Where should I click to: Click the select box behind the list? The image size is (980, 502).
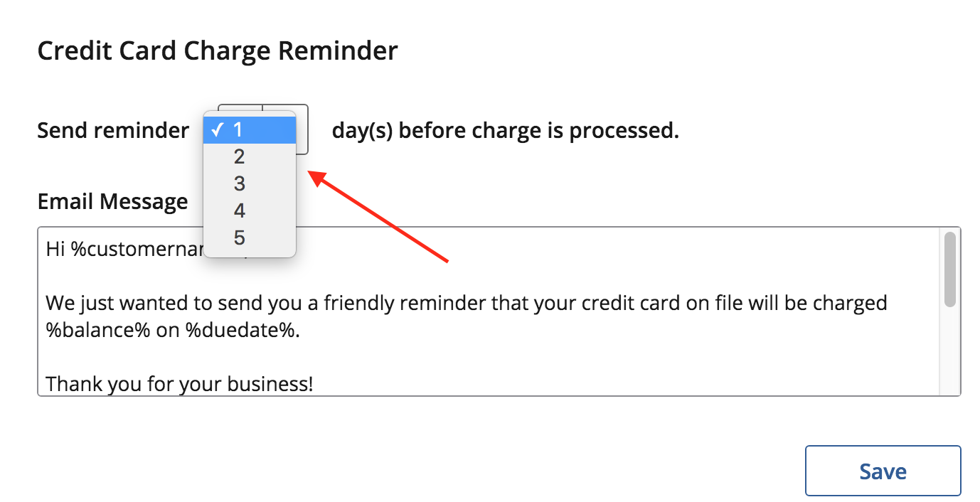[302, 129]
